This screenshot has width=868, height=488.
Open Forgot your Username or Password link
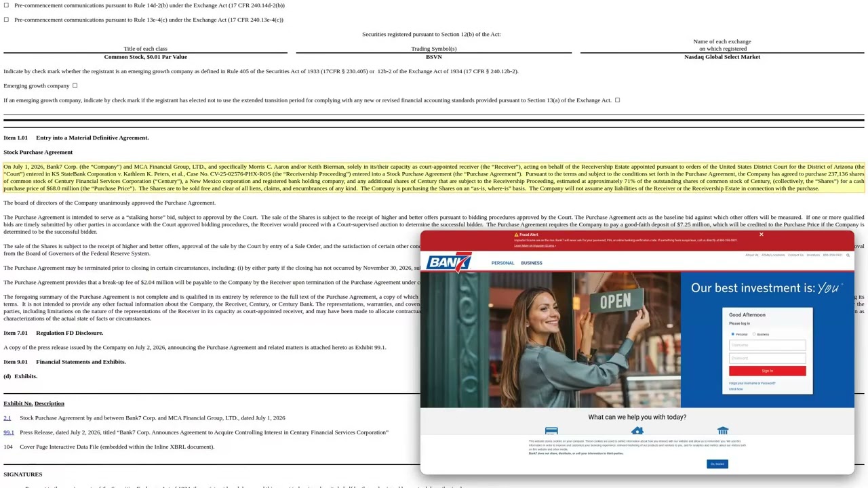[752, 384]
